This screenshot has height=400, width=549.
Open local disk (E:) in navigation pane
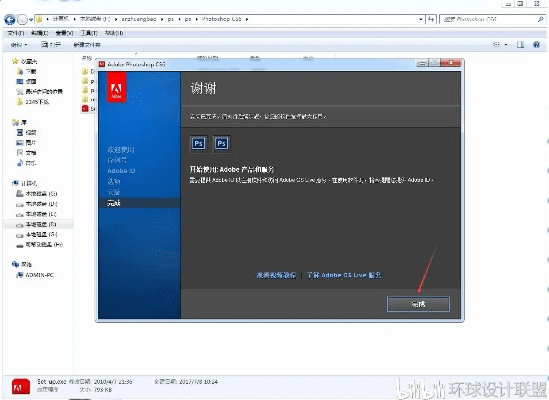pos(36,214)
